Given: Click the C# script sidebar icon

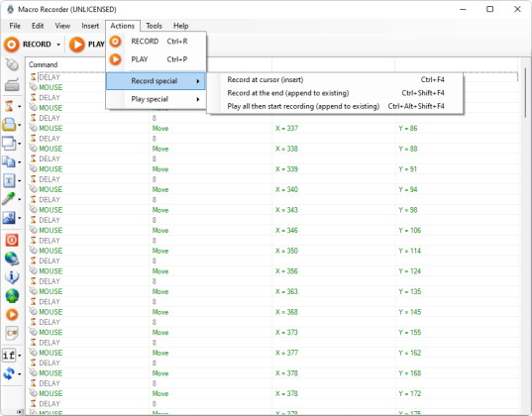Looking at the screenshot, I should 12,333.
